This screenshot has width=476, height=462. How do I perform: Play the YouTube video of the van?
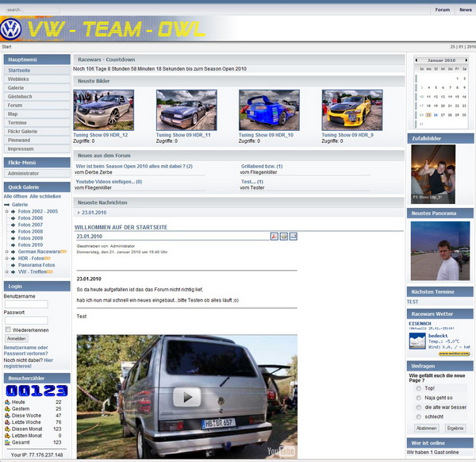coord(187,397)
